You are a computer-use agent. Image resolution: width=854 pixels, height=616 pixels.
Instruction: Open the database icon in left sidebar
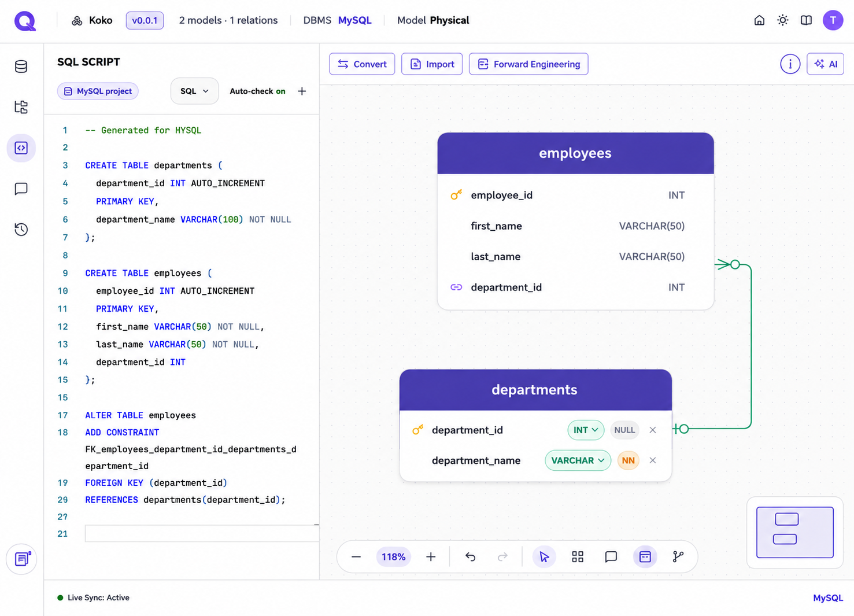21,67
